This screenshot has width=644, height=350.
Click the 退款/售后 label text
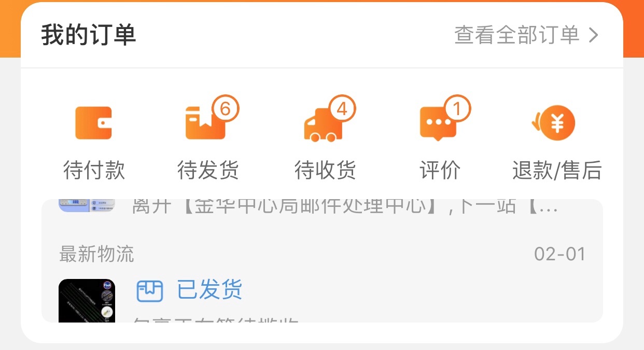point(555,170)
